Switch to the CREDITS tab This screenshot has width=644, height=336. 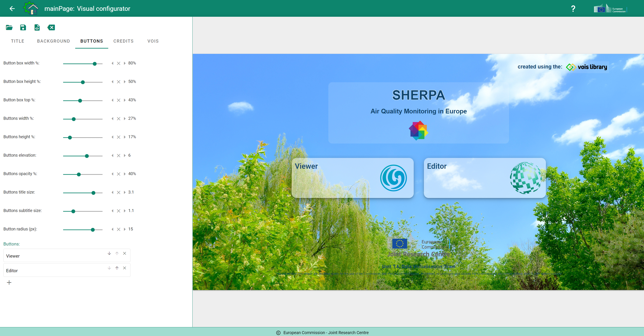[124, 41]
